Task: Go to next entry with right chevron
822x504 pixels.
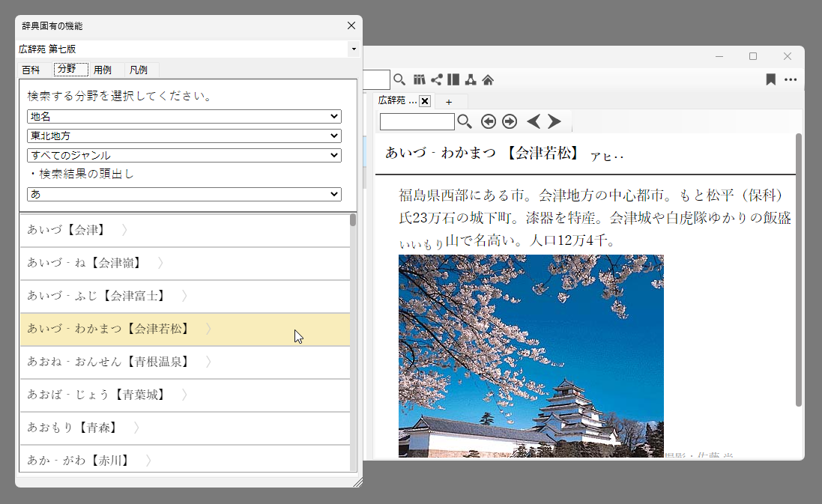Action: [554, 121]
